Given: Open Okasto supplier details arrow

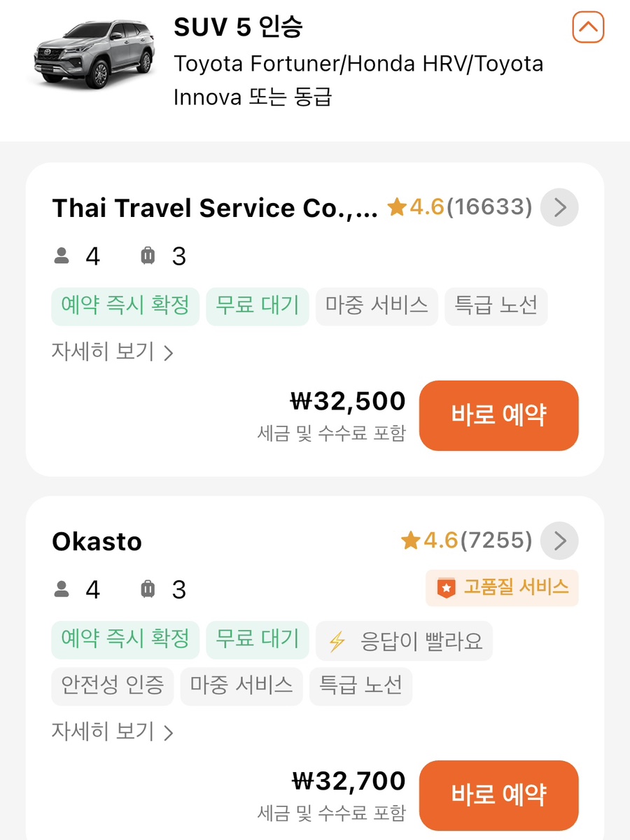Looking at the screenshot, I should [x=560, y=540].
